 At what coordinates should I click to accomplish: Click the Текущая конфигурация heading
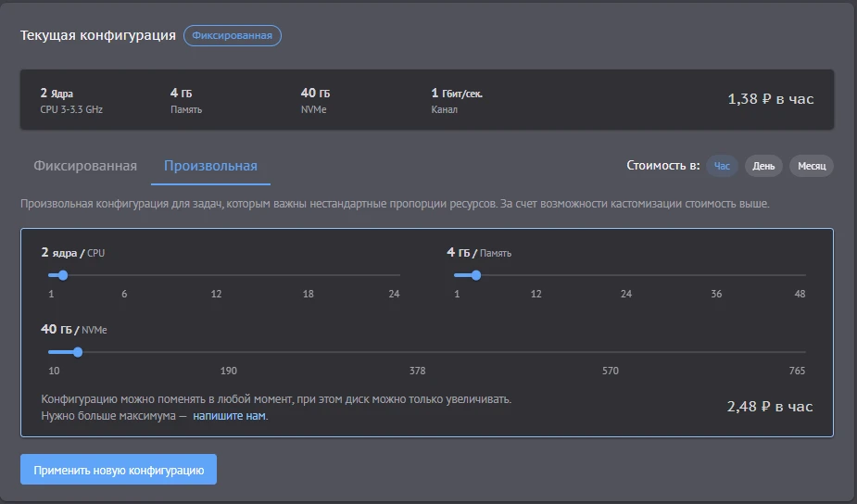(x=98, y=35)
